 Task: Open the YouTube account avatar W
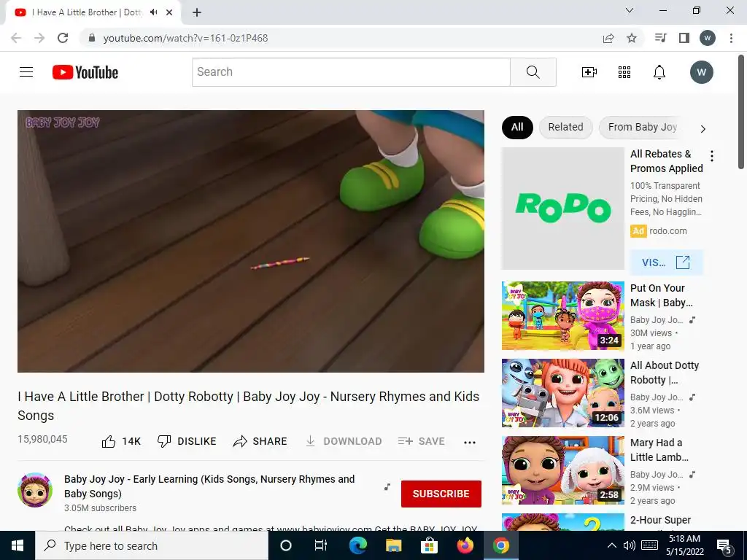tap(701, 72)
